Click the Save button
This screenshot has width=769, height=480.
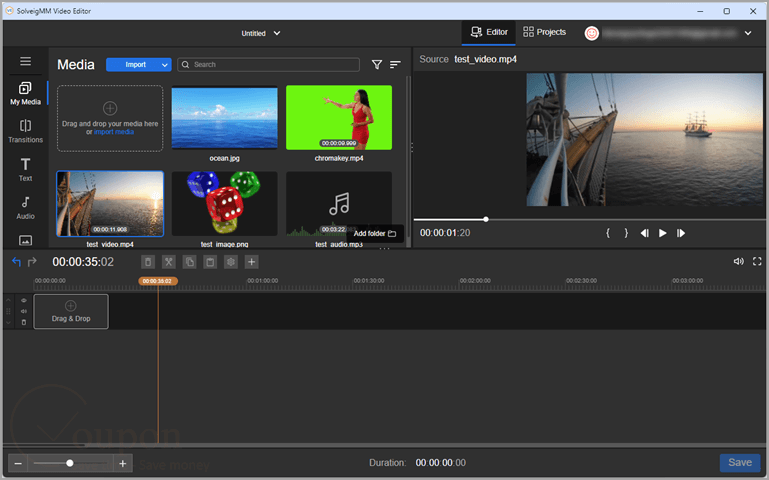[740, 462]
